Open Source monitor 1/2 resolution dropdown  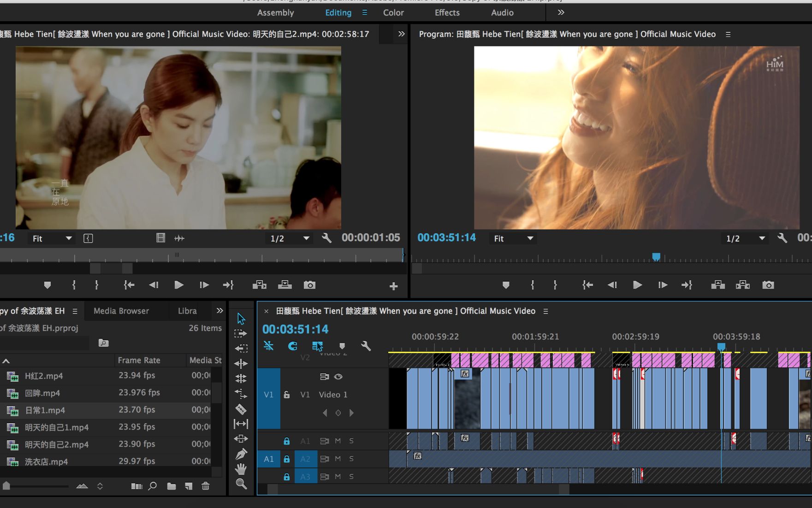click(x=290, y=238)
